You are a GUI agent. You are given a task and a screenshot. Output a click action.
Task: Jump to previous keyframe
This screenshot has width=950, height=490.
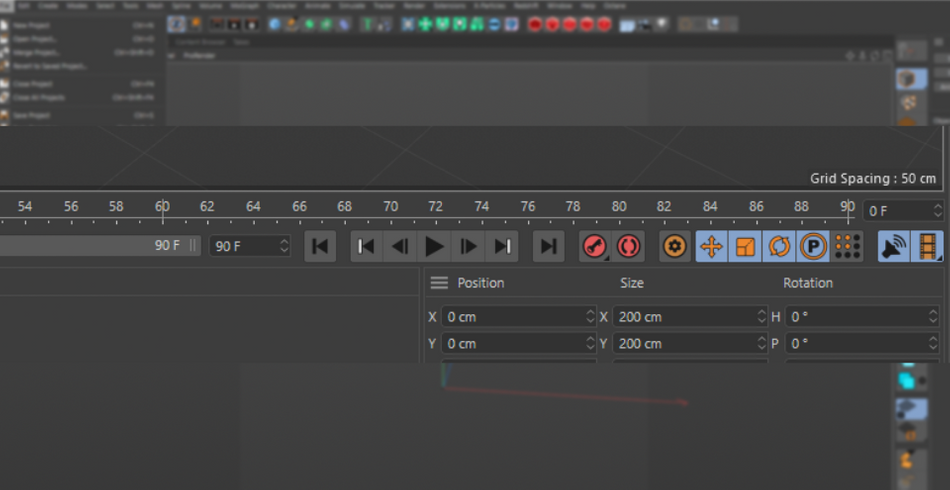pyautogui.click(x=367, y=247)
